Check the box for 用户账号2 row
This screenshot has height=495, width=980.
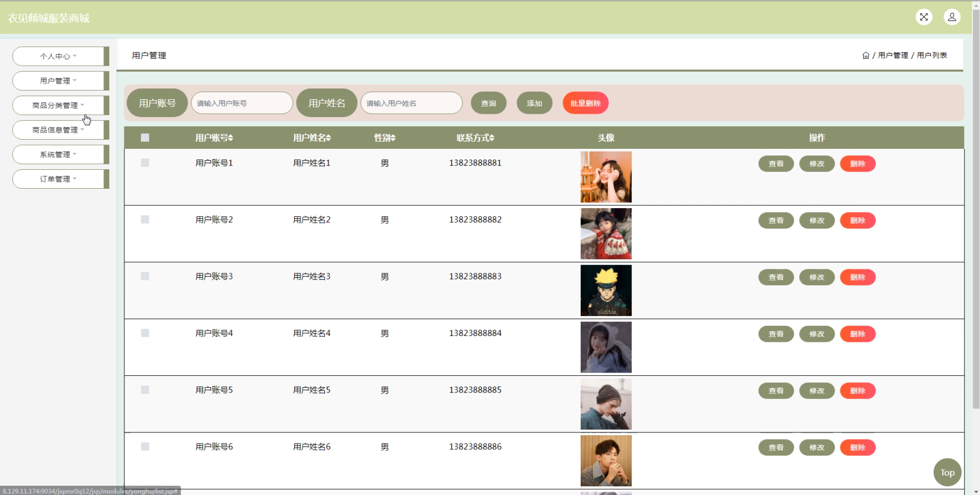pos(145,219)
